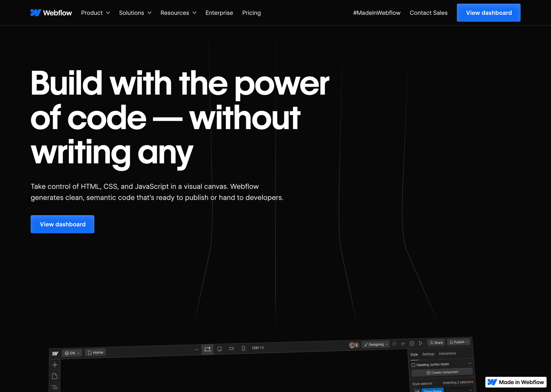The width and height of the screenshot is (551, 392).
Task: Open the Designing mode dropdown
Action: click(x=376, y=344)
